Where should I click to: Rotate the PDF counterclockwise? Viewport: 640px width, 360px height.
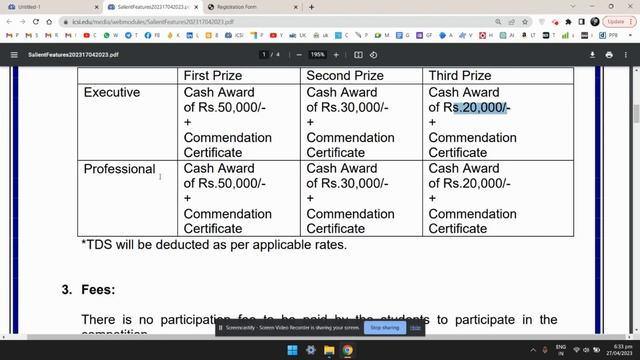tap(373, 55)
